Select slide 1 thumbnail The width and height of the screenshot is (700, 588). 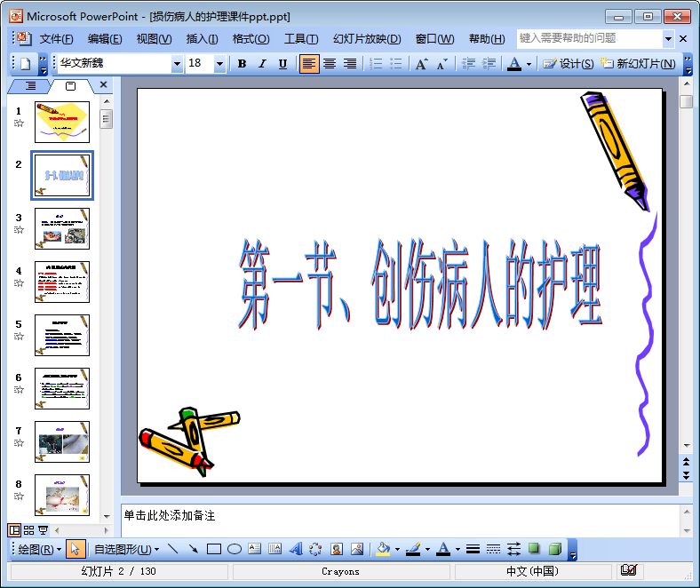[62, 122]
